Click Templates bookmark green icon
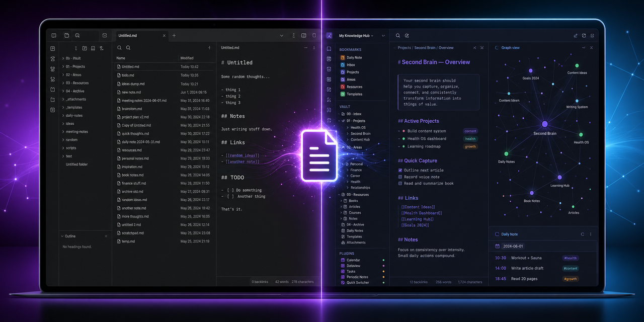 [x=343, y=94]
